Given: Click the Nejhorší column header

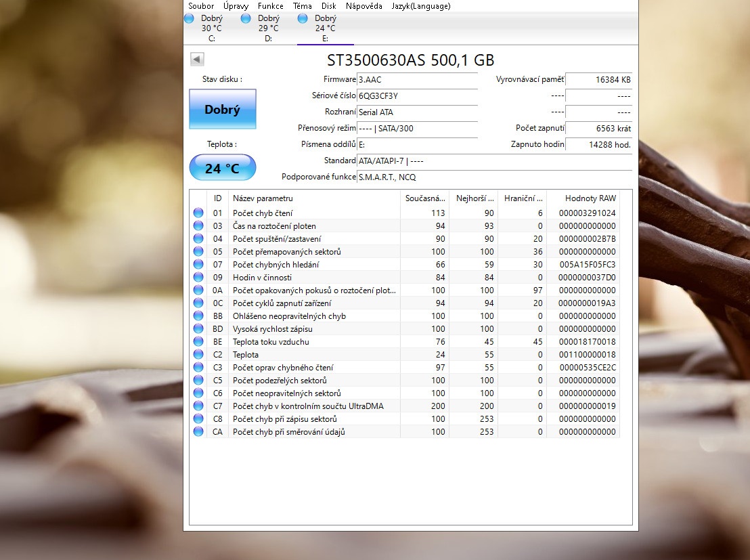Looking at the screenshot, I should [474, 198].
